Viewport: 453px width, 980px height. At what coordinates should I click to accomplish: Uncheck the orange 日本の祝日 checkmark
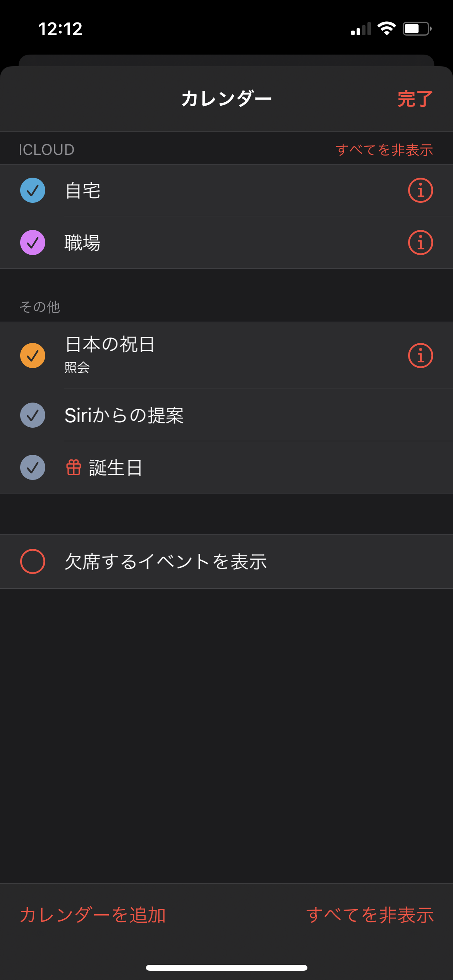coord(33,355)
